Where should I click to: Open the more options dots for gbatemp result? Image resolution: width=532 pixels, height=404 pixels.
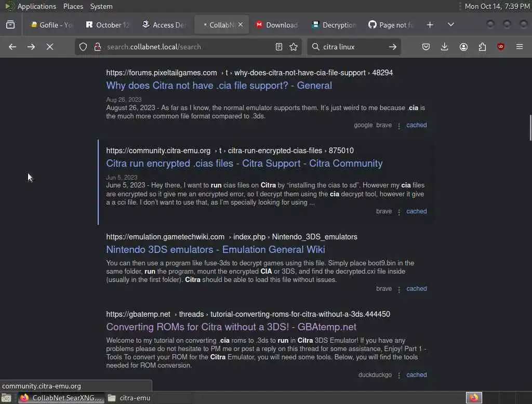point(399,375)
